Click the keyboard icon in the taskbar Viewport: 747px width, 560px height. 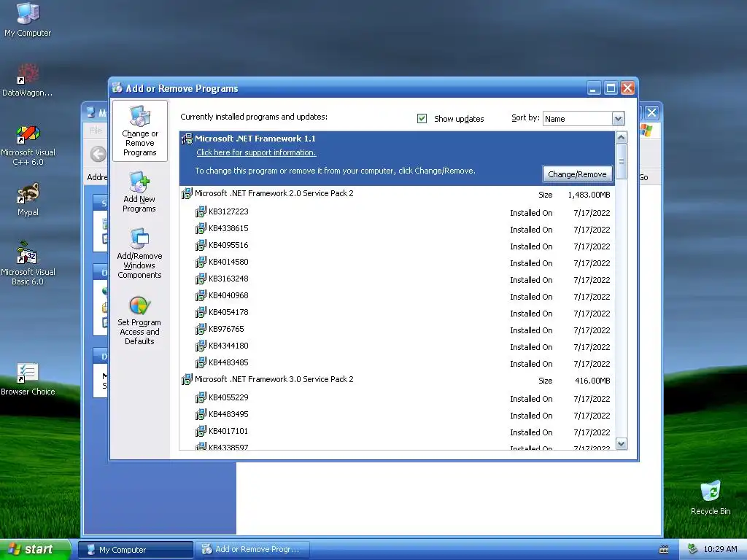[663, 550]
